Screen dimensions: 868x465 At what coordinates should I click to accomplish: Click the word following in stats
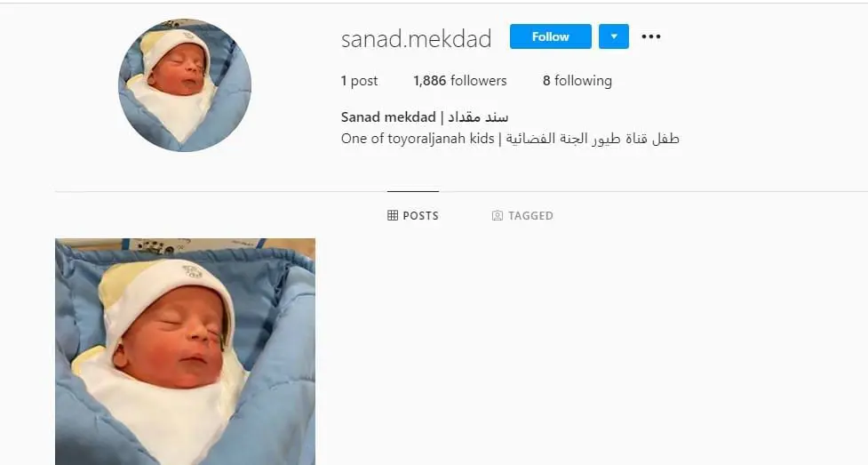(583, 81)
